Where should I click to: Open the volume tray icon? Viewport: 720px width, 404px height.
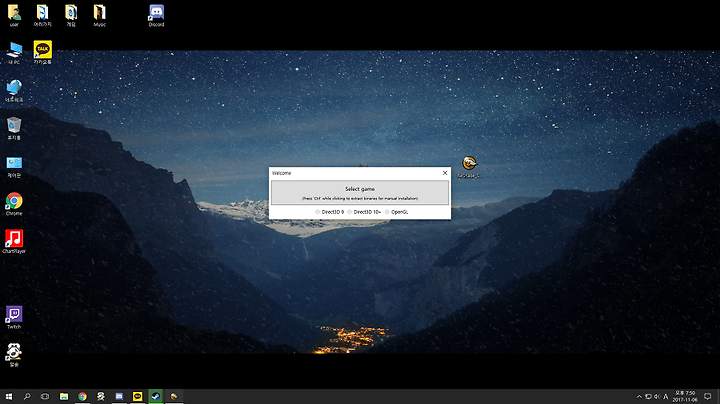657,397
